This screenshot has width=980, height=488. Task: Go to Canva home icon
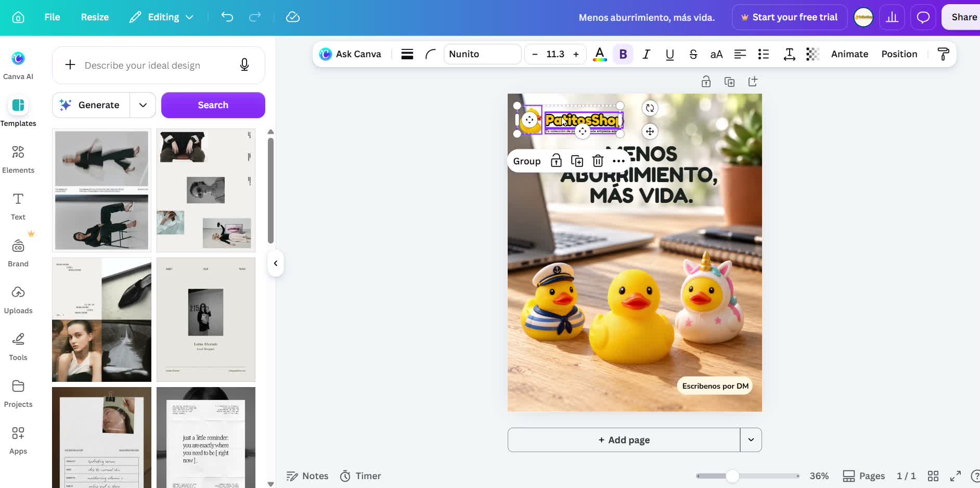18,17
